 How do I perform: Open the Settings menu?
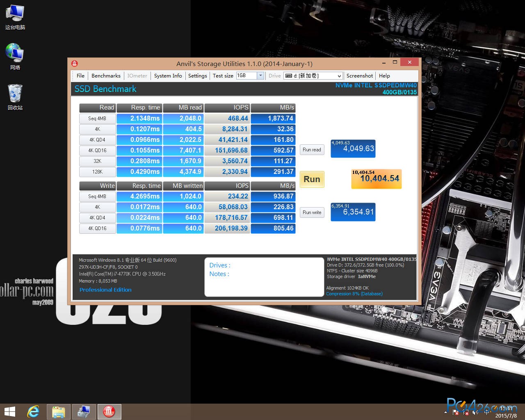pyautogui.click(x=197, y=76)
